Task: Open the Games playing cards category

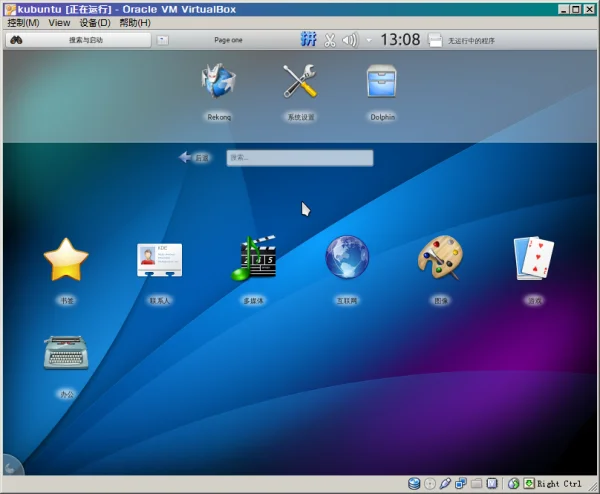Action: (534, 258)
